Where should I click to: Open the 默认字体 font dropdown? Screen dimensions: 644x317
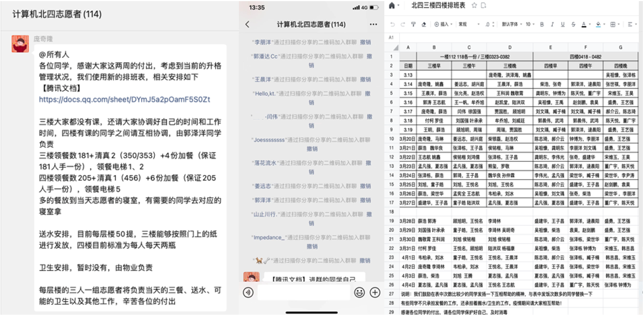[x=510, y=24]
